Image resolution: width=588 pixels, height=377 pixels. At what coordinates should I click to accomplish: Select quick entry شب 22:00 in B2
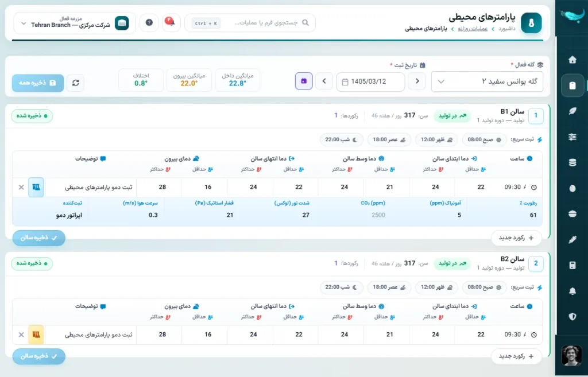pos(341,287)
